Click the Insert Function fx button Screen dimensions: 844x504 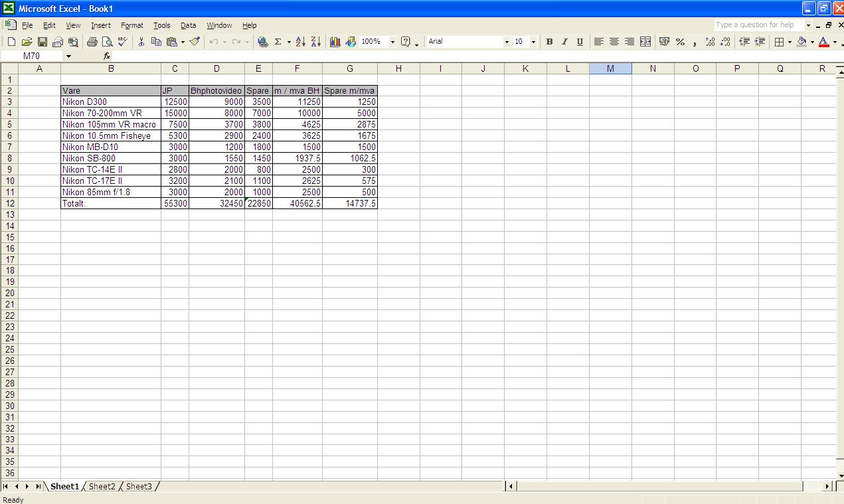coord(107,56)
